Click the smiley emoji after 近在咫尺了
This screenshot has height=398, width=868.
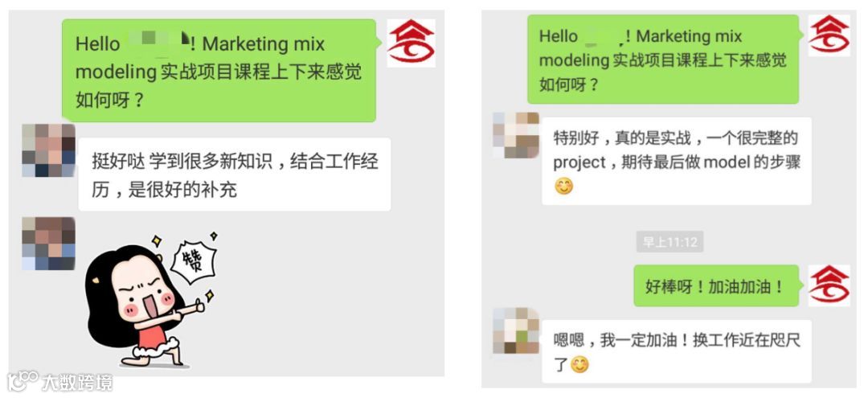click(579, 365)
